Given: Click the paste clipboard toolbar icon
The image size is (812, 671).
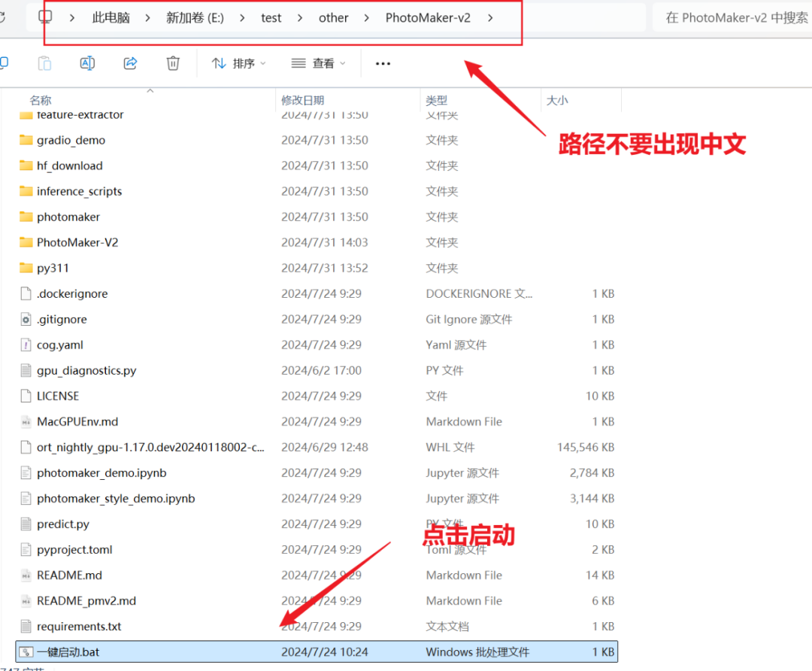Looking at the screenshot, I should [x=44, y=63].
